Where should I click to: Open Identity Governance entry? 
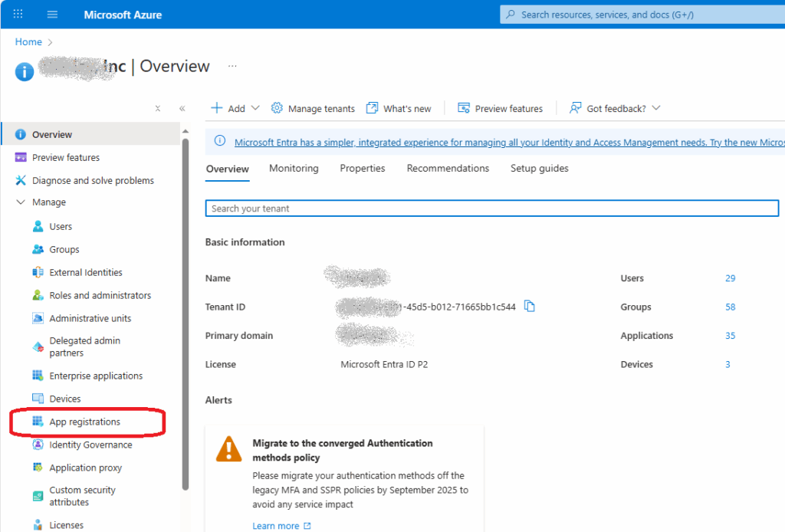pyautogui.click(x=90, y=445)
